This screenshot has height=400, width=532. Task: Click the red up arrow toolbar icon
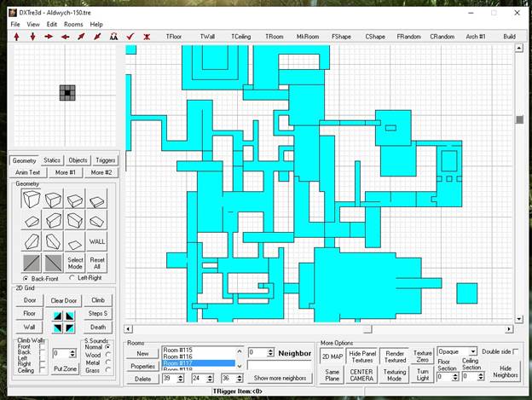16,37
